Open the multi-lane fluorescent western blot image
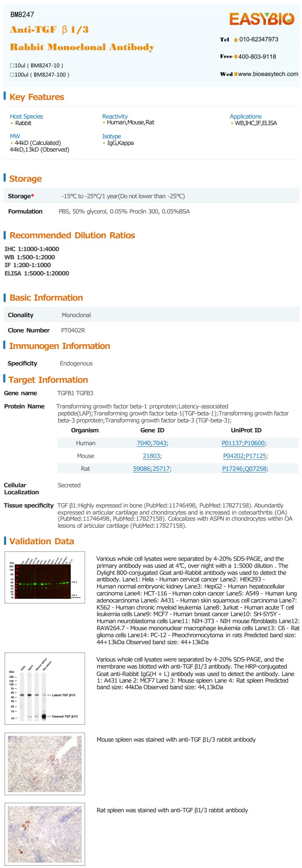Screen dimensions: 302x868 pos(45,577)
